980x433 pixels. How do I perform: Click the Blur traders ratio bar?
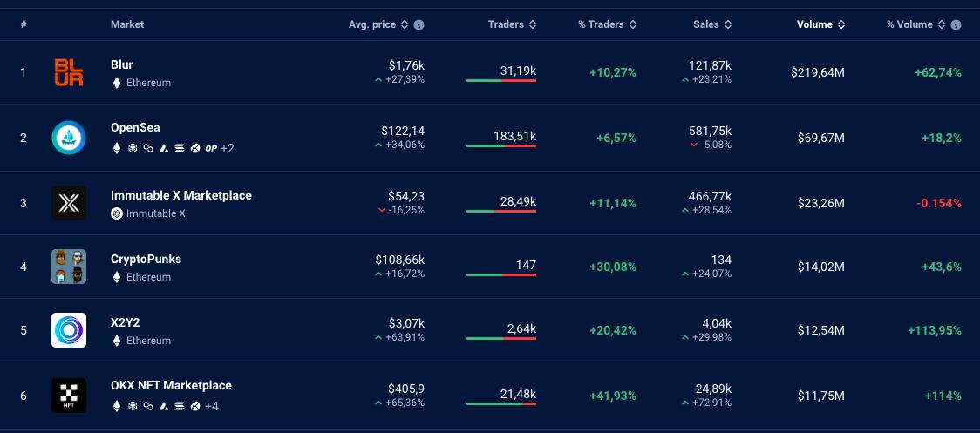(501, 81)
